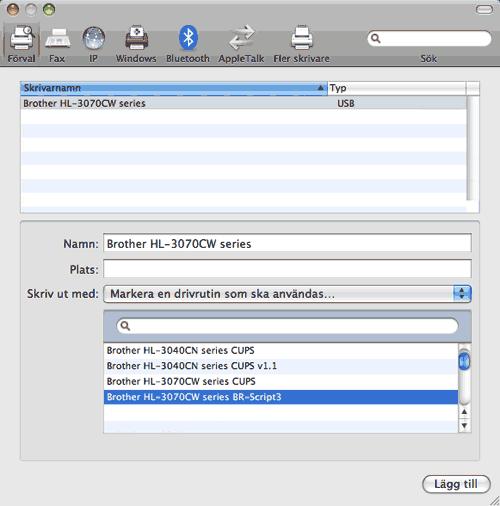Sort by the Skrivarnamn column header

pos(174,88)
